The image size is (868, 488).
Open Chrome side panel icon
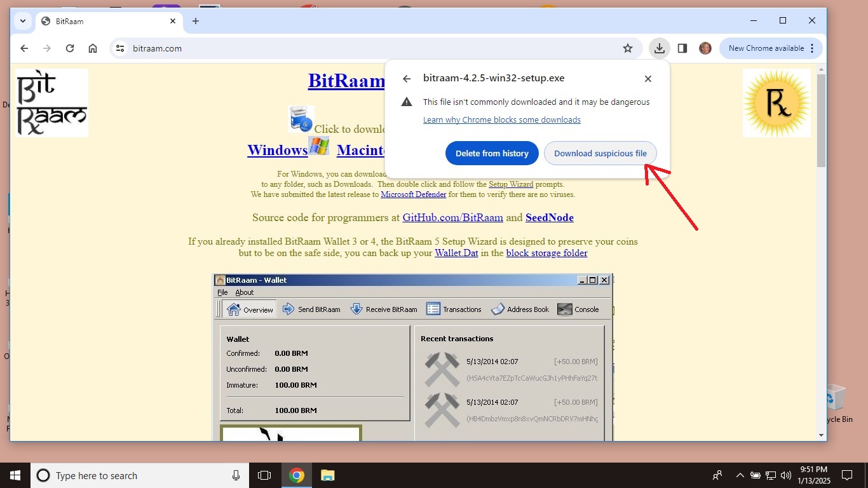tap(682, 48)
